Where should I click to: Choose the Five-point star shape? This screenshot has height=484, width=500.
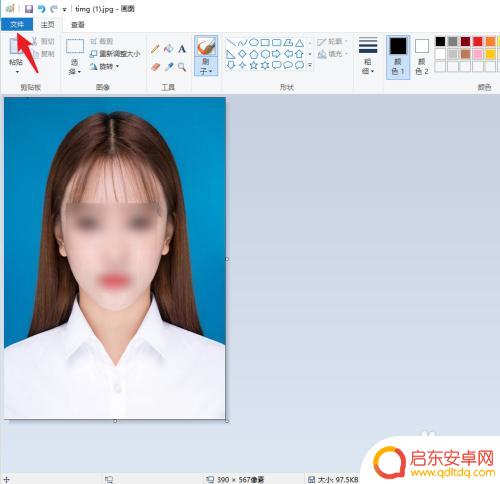coord(254,65)
